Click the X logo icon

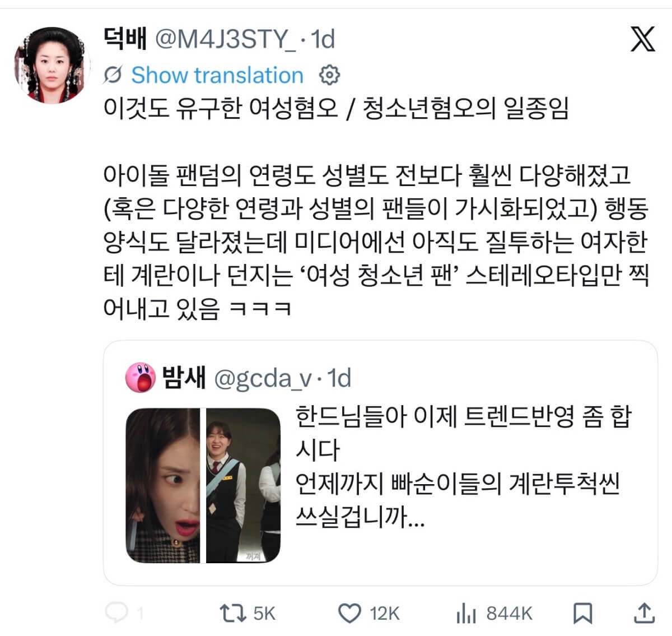[642, 39]
